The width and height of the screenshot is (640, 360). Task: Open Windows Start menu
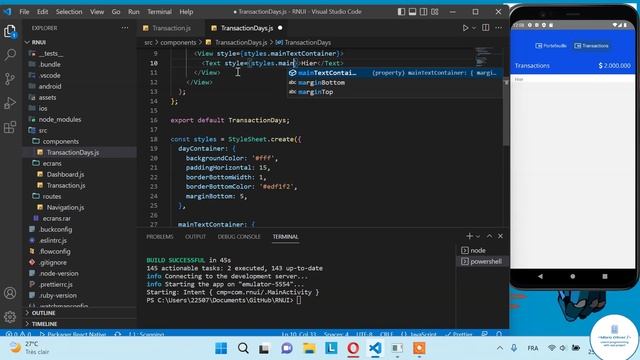221,348
